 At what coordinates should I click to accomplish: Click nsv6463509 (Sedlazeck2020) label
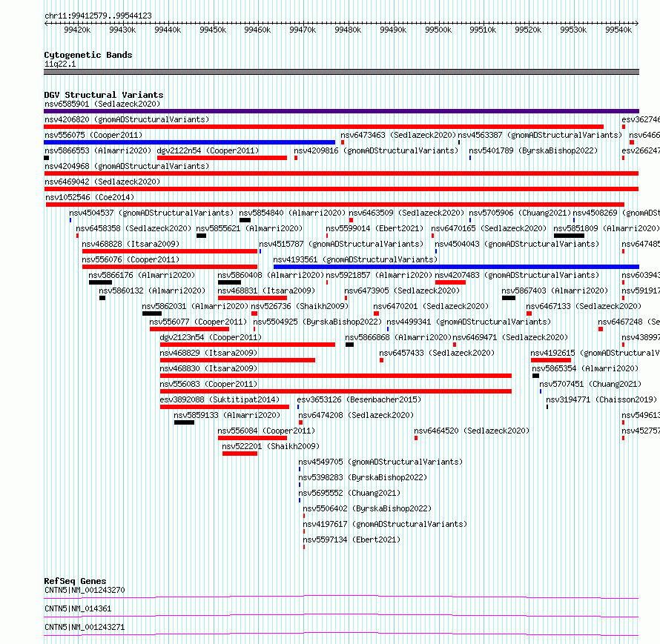point(406,213)
